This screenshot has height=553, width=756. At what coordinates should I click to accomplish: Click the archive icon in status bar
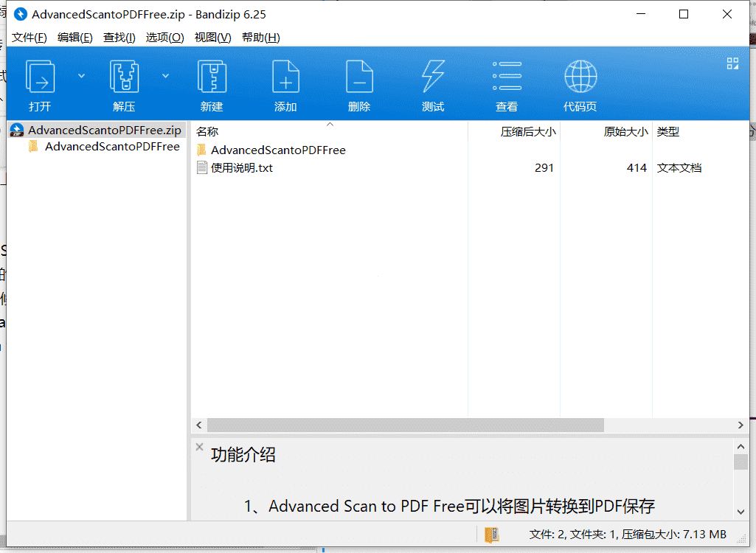point(492,535)
